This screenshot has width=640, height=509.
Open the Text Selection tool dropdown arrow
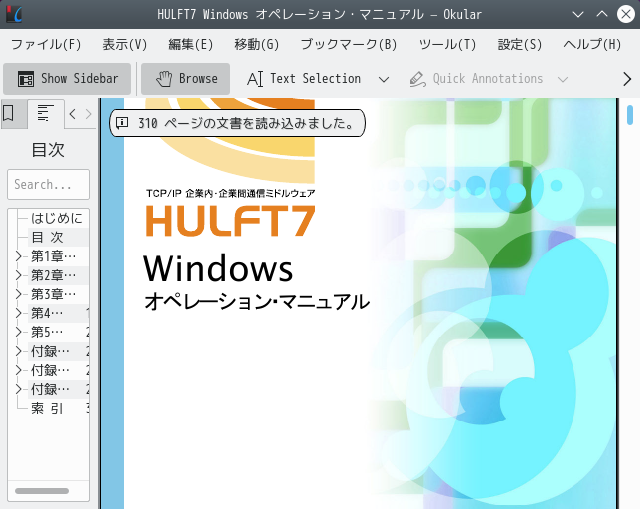pos(384,79)
